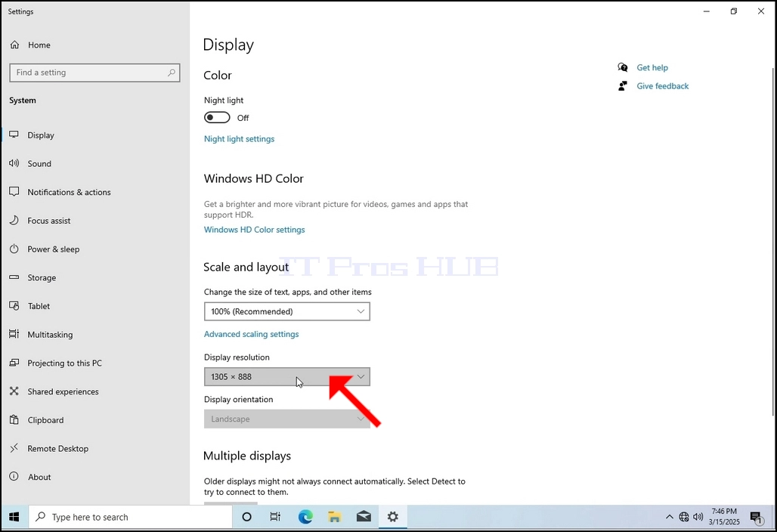Viewport: 777px width, 532px height.
Task: Click the Sound speaker icon in sidebar
Action: click(14, 163)
